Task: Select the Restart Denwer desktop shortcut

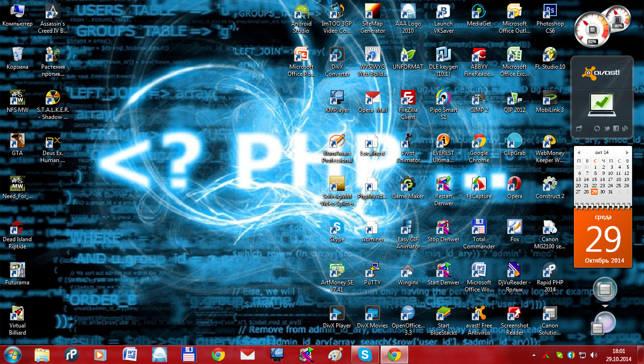Action: 443,191
